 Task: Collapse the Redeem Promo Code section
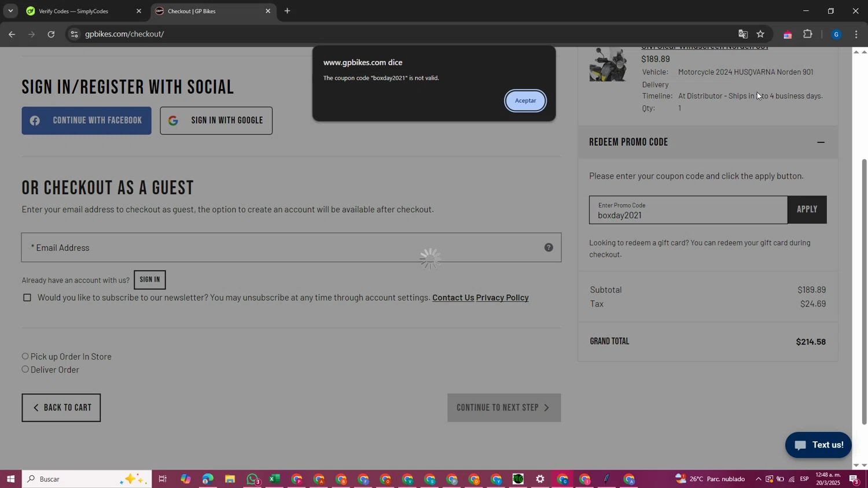(821, 142)
